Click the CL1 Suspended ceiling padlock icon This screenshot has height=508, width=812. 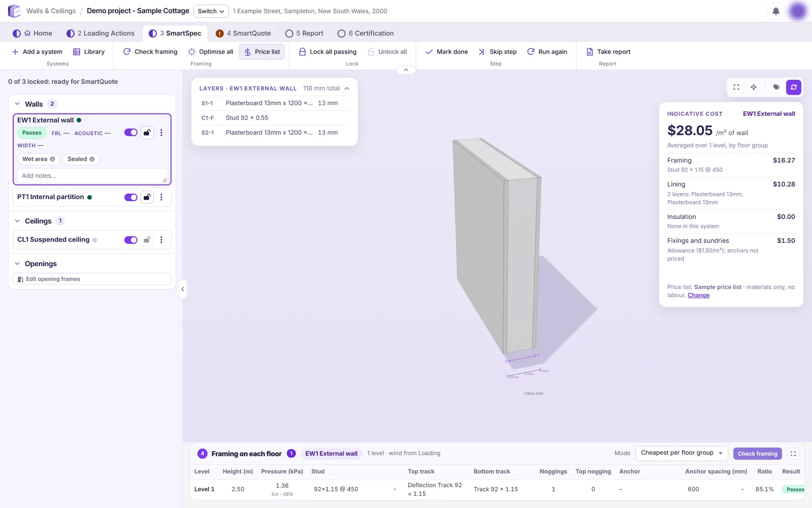click(147, 240)
